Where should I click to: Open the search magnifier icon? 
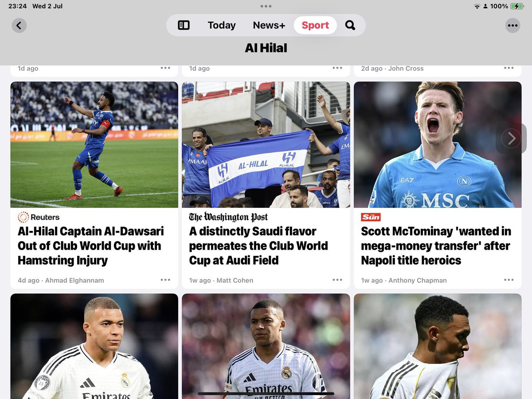350,25
